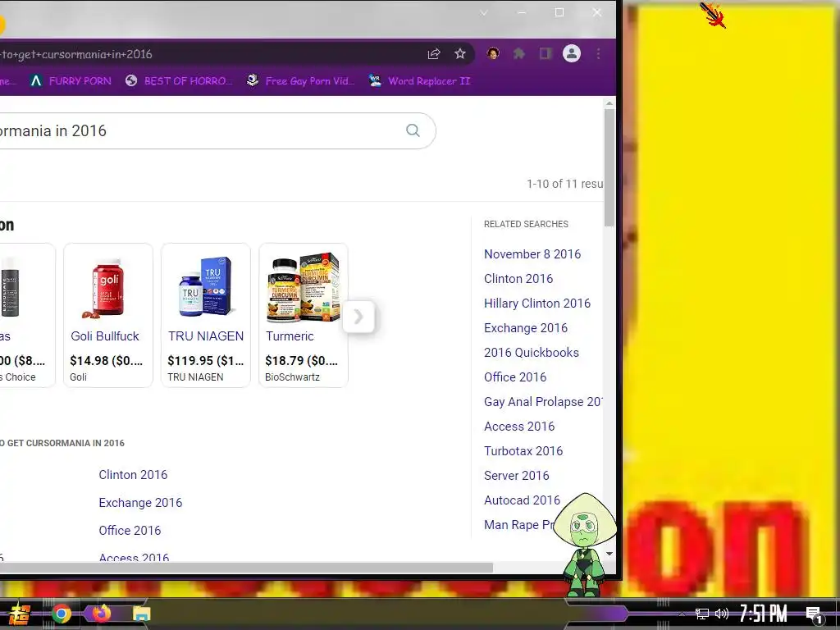Click the address bar URL text

pos(76,54)
